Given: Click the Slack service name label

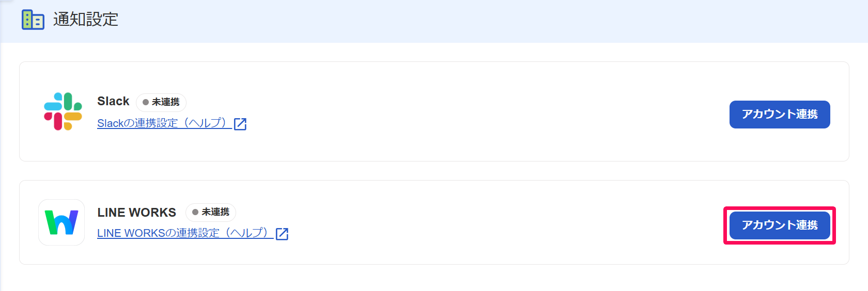Looking at the screenshot, I should coord(113,101).
